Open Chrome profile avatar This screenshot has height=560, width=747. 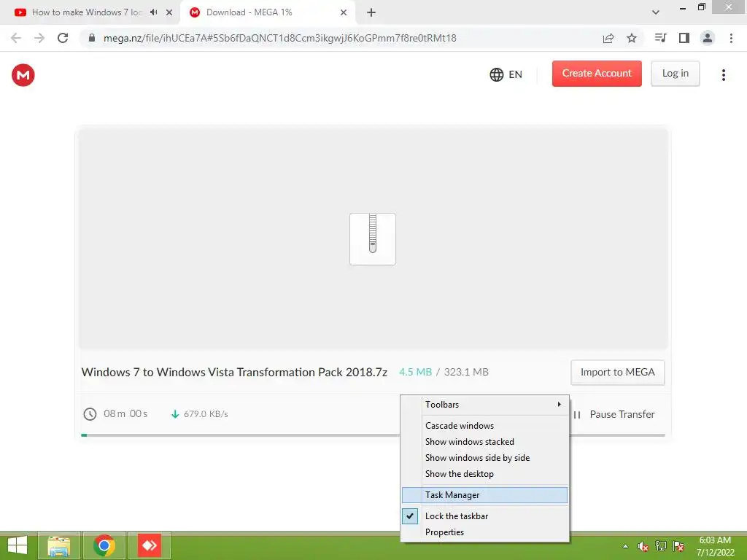[708, 38]
